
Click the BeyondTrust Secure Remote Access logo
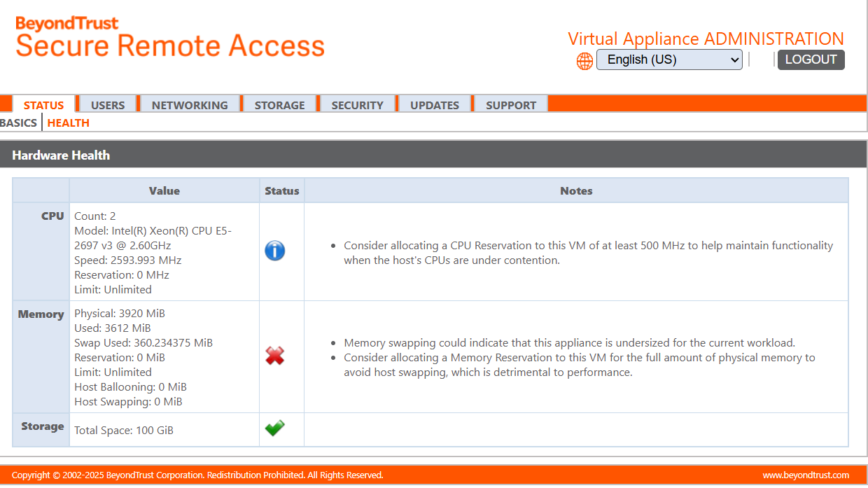(x=170, y=37)
